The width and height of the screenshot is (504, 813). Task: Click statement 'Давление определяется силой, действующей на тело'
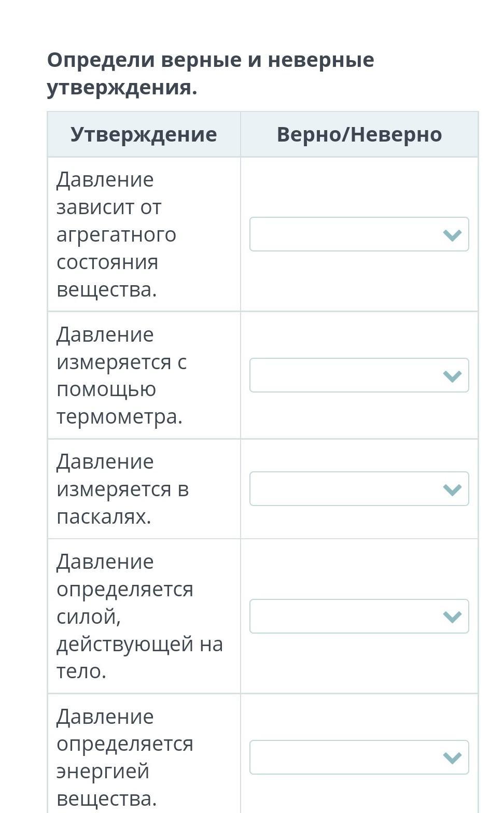(139, 616)
